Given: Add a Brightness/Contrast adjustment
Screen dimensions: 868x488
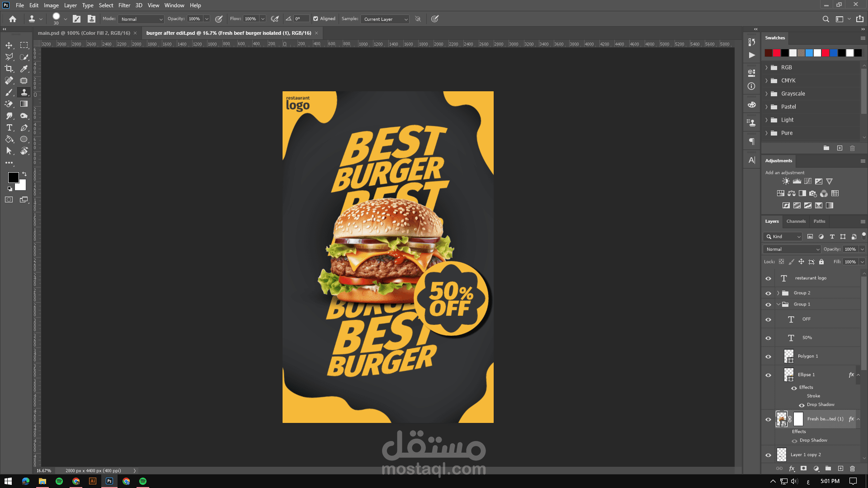Looking at the screenshot, I should coord(786,181).
